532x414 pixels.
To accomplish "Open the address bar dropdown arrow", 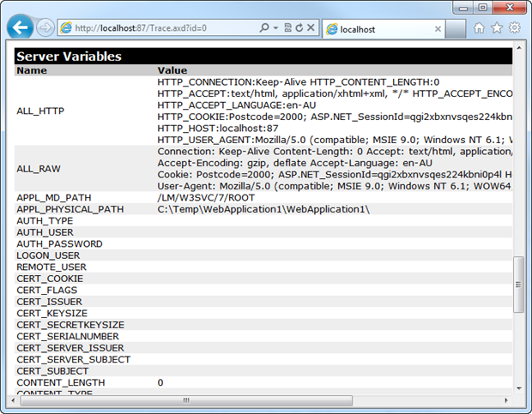I will [x=275, y=27].
